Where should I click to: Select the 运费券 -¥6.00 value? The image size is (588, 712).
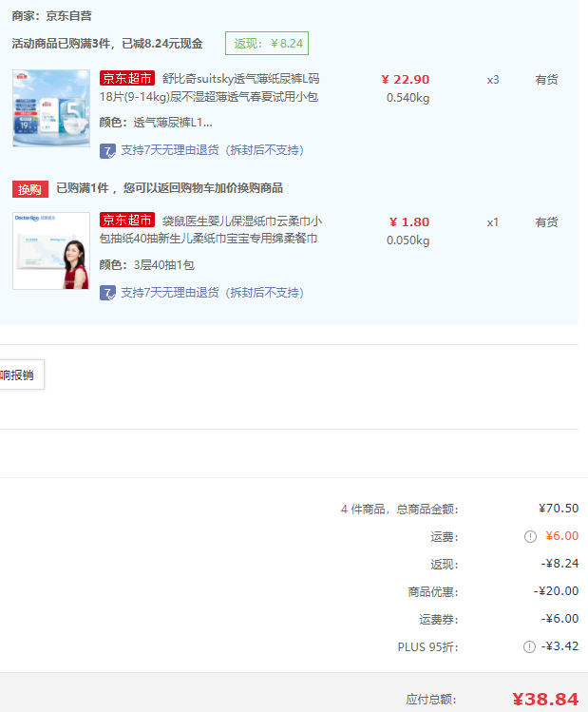click(x=560, y=619)
